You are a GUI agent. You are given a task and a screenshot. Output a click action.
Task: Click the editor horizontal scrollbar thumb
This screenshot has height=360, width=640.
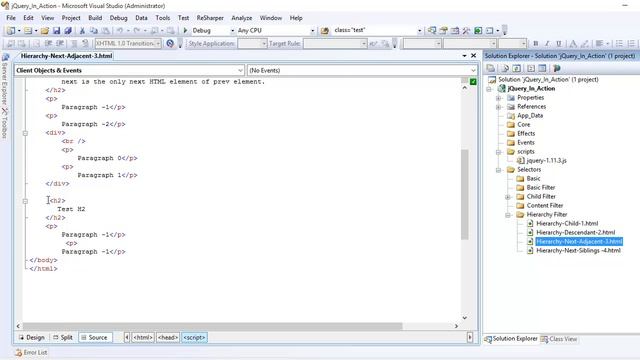coord(212,326)
